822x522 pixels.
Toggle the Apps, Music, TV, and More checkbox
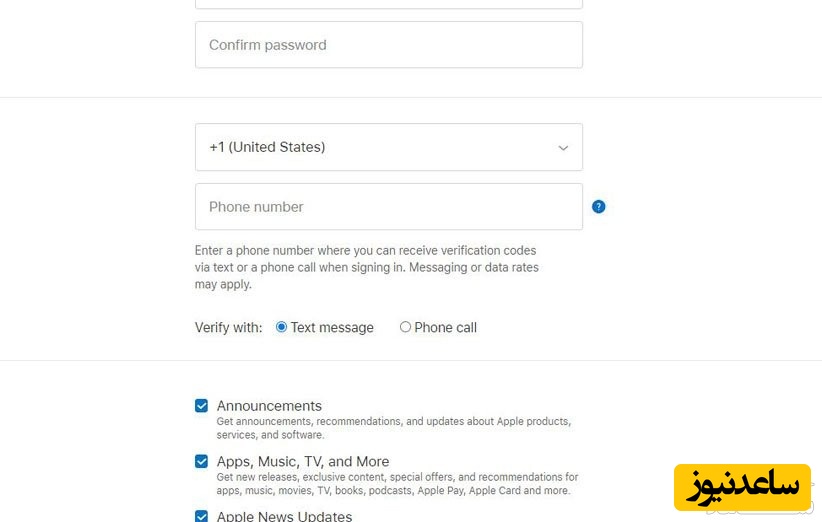[x=202, y=462]
